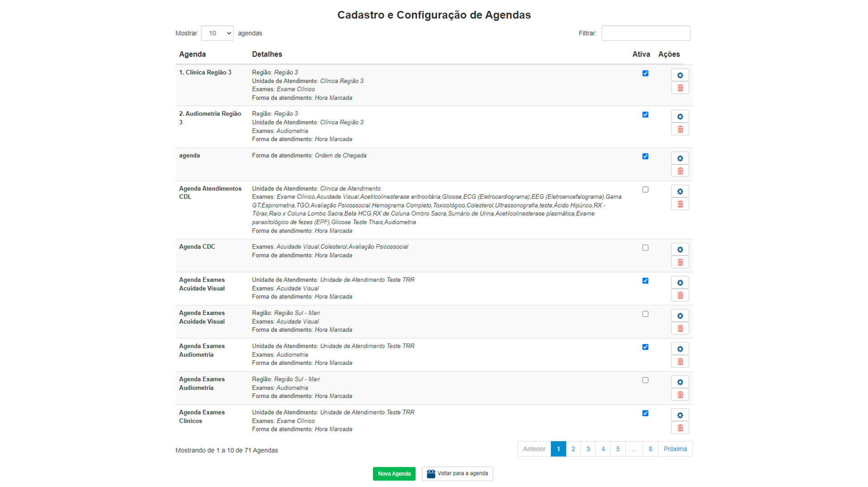Screen dimensions: 868x487
Task: Click Próxima to view next page
Action: (675, 449)
